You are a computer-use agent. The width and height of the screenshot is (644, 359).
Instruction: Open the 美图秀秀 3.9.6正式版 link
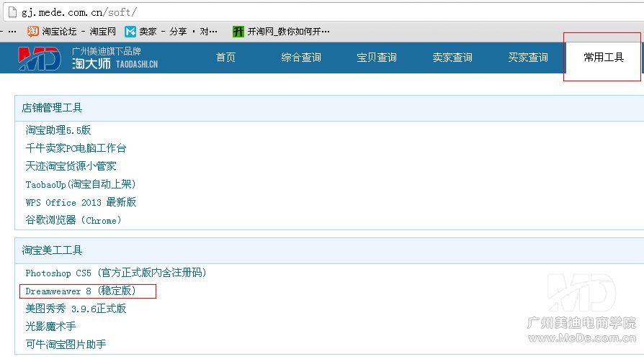tap(76, 309)
